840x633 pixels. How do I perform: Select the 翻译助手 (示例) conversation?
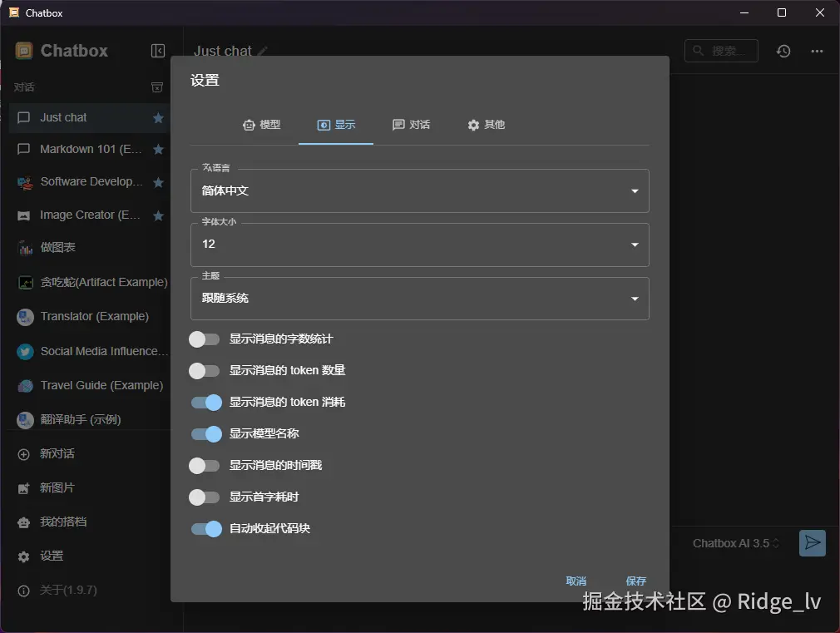(x=89, y=420)
